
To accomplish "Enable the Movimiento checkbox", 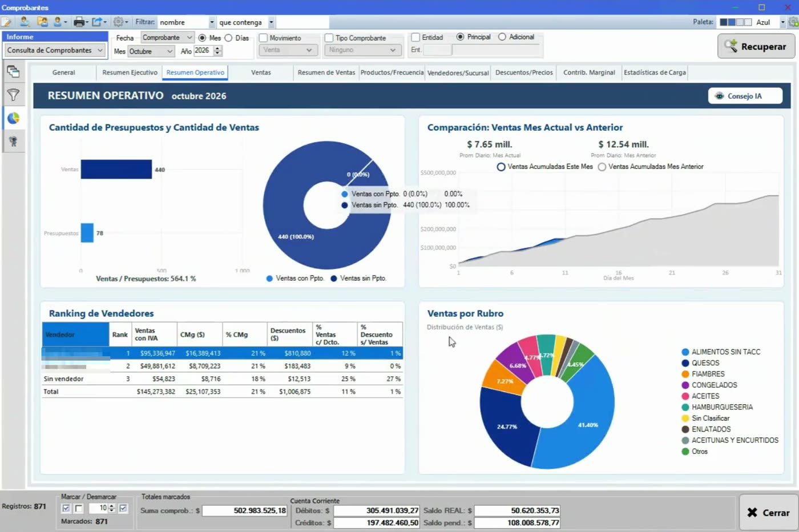I will click(263, 38).
